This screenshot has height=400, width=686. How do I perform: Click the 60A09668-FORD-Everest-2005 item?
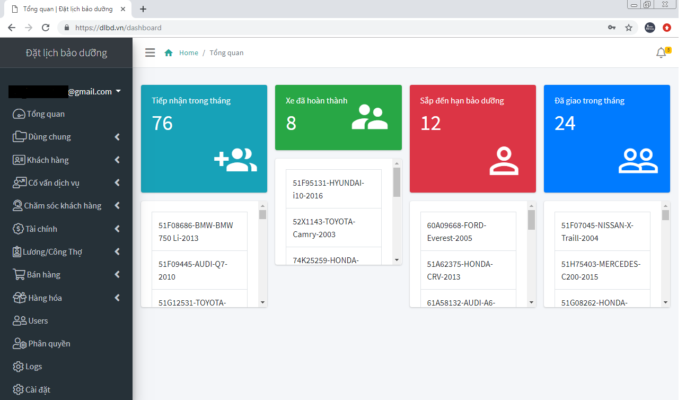[464, 233]
